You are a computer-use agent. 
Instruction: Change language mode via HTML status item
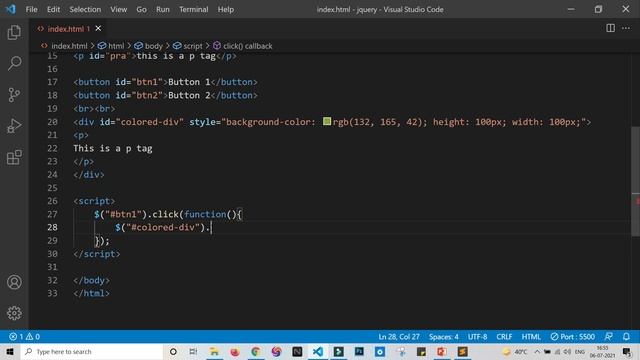[x=531, y=337]
